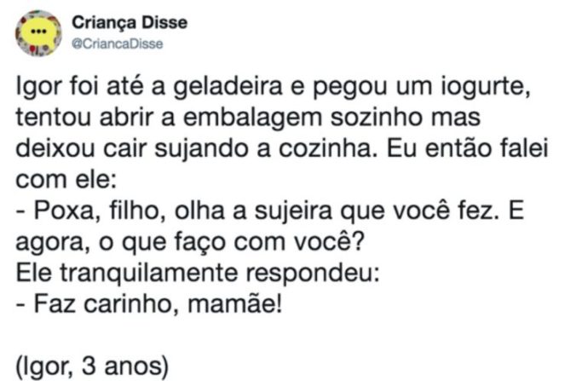Click the phrase "Eu então falei"
Screen dimensions: 588x381
(x=468, y=148)
